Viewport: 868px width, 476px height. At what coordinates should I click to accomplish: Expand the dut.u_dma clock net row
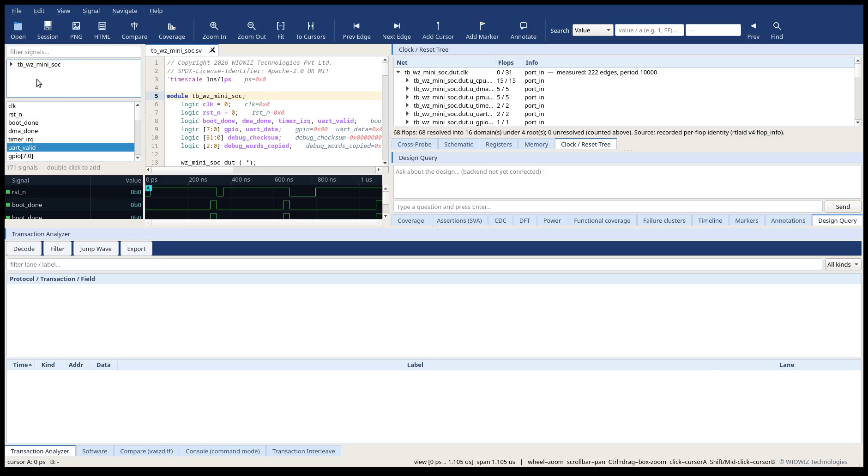407,89
